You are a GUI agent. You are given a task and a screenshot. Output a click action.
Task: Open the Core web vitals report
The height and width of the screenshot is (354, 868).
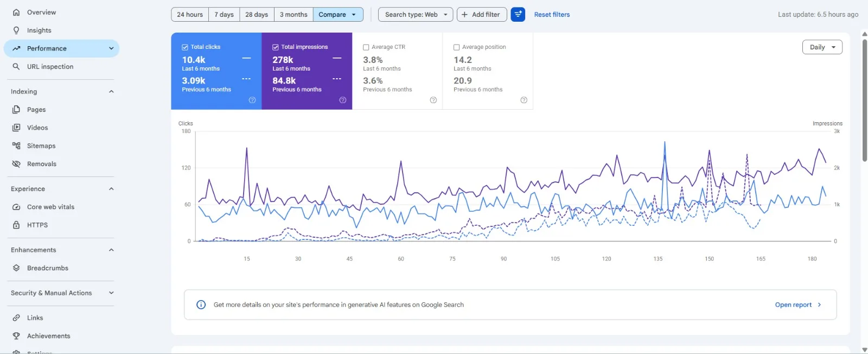point(61,207)
